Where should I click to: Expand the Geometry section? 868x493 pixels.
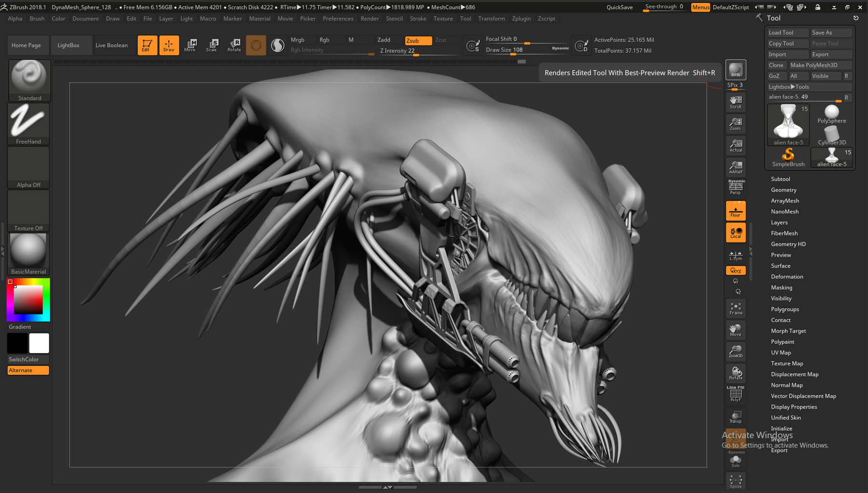pos(784,190)
